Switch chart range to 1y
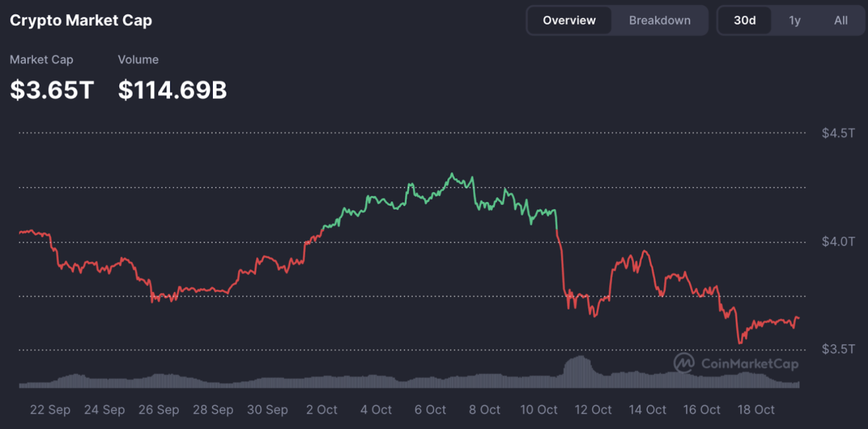Screen dimensions: 868x429 794,21
